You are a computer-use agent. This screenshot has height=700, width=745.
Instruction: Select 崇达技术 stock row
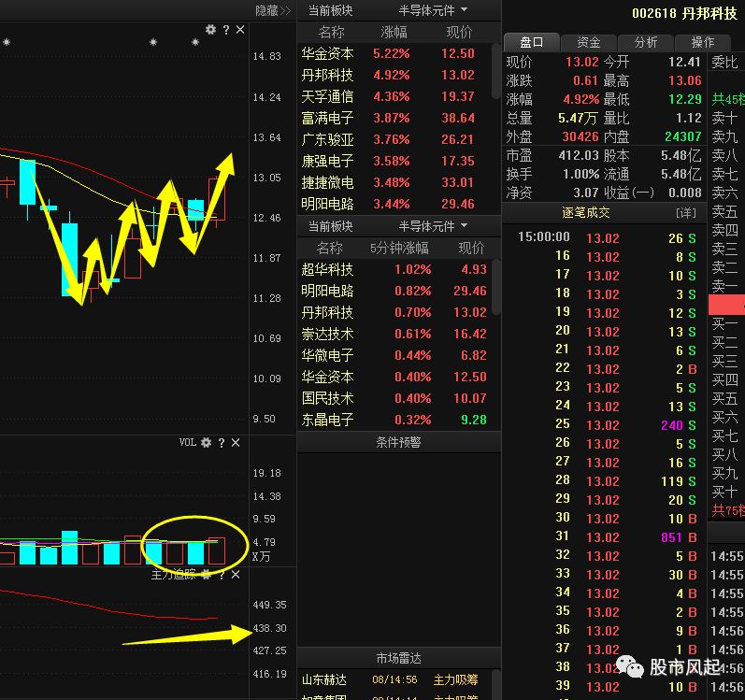[394, 334]
